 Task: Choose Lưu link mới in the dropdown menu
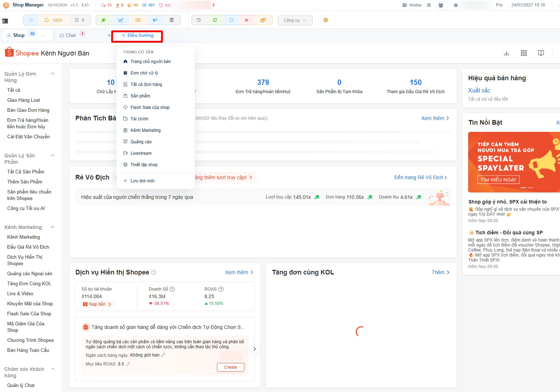point(142,181)
